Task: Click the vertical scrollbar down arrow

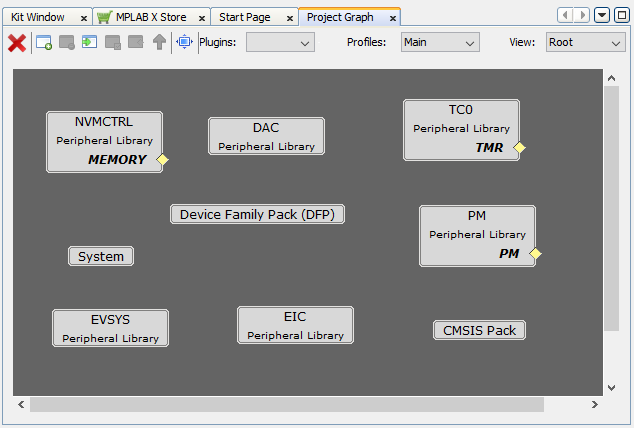Action: point(611,387)
